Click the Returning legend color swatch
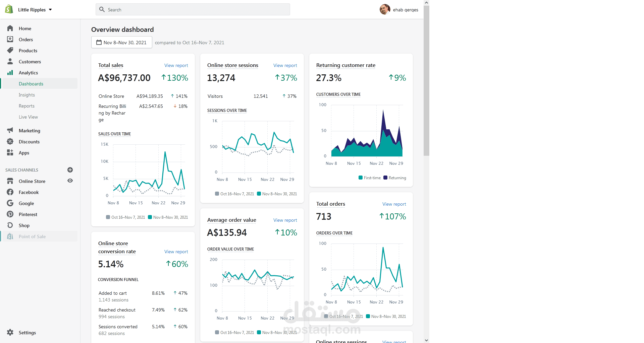This screenshot has width=644, height=343. coord(385,178)
